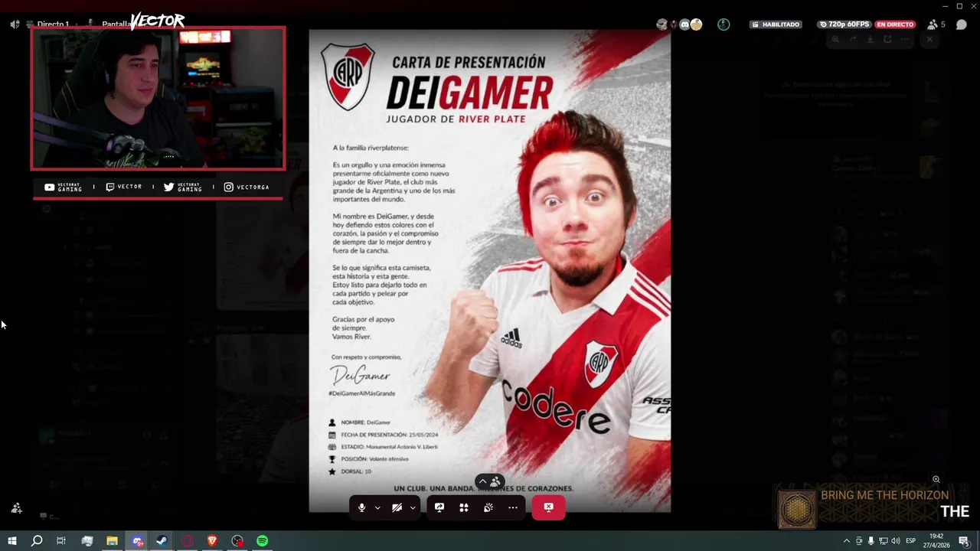Click the dimmed download icon in viewer toolbar

pyautogui.click(x=870, y=39)
